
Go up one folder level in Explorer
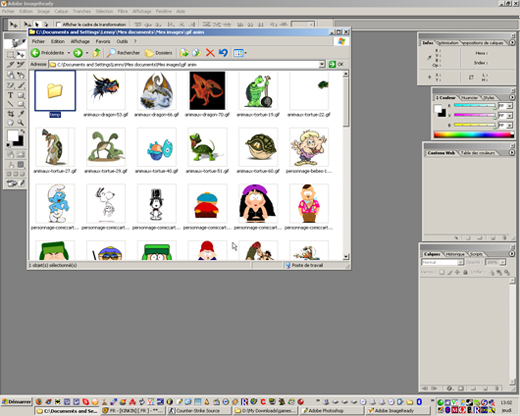click(96, 53)
